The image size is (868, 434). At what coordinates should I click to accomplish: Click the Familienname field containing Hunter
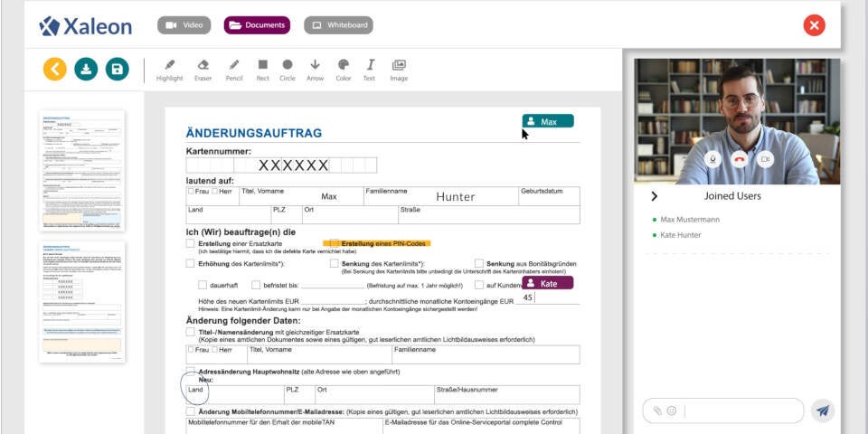(440, 196)
